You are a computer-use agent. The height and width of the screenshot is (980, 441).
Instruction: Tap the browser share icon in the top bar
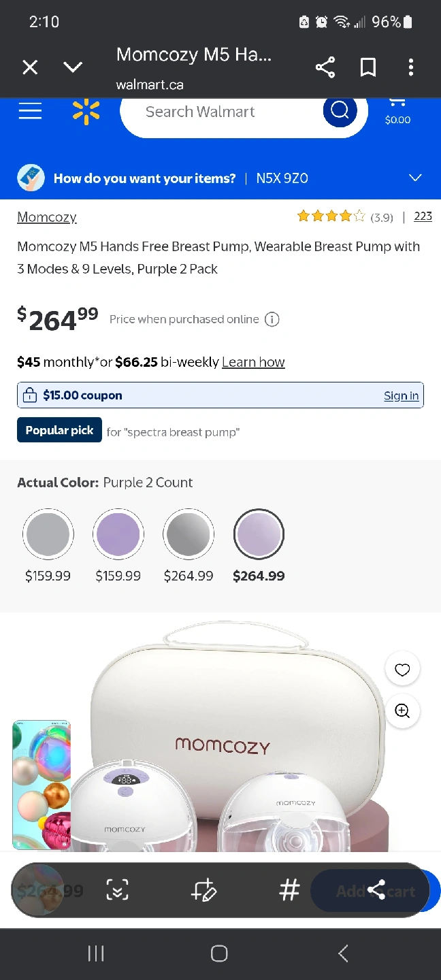[x=325, y=67]
